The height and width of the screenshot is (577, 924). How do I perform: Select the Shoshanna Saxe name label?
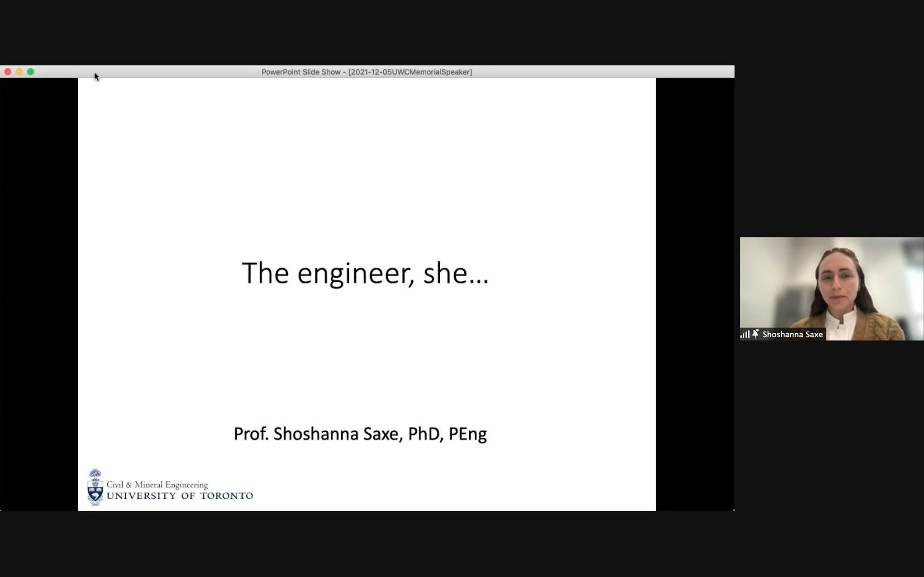792,335
